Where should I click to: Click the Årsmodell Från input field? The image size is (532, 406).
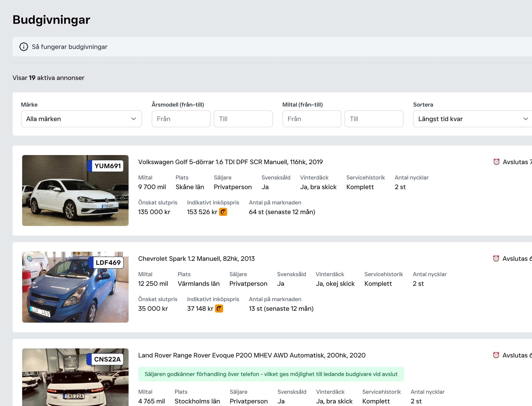click(x=181, y=119)
